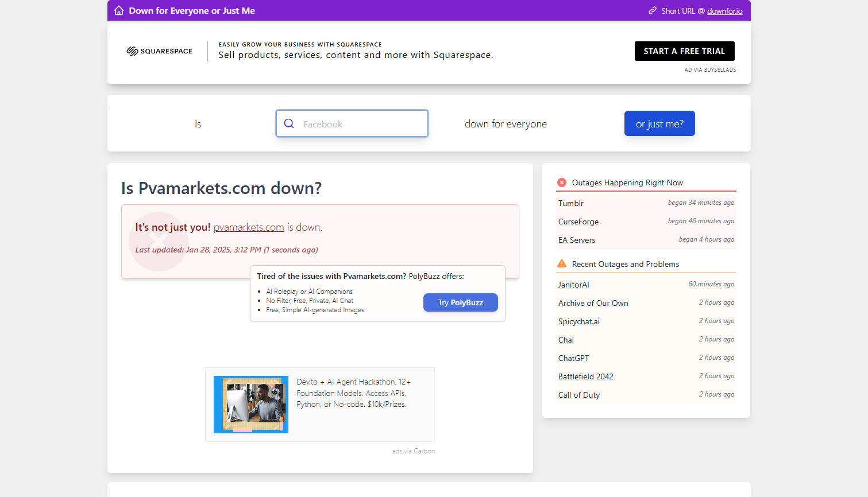Open the 'ads via Carbon' link

tap(414, 451)
